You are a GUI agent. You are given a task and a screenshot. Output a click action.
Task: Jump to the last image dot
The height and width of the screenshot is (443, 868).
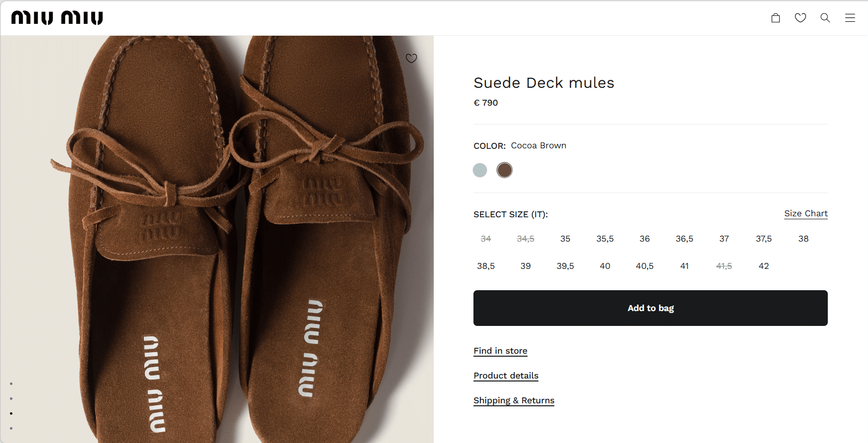tap(11, 428)
